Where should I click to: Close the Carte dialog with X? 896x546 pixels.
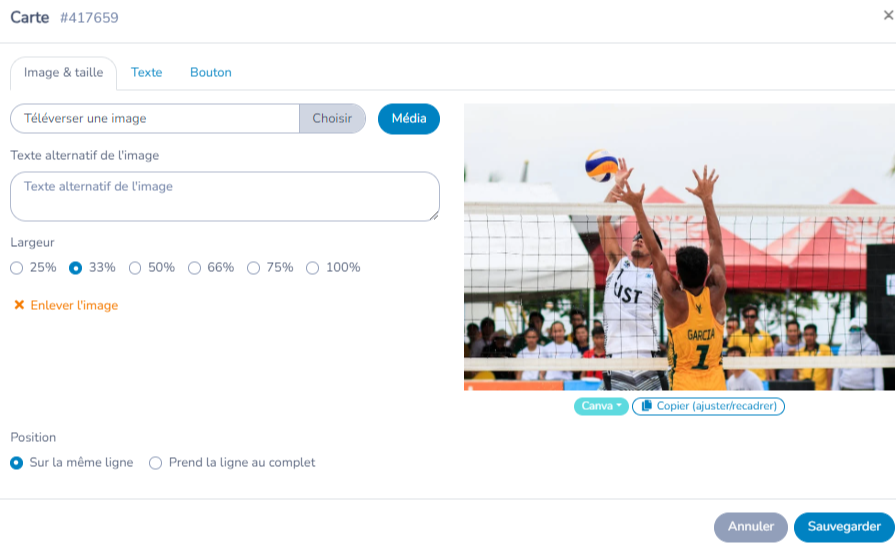pyautogui.click(x=888, y=15)
